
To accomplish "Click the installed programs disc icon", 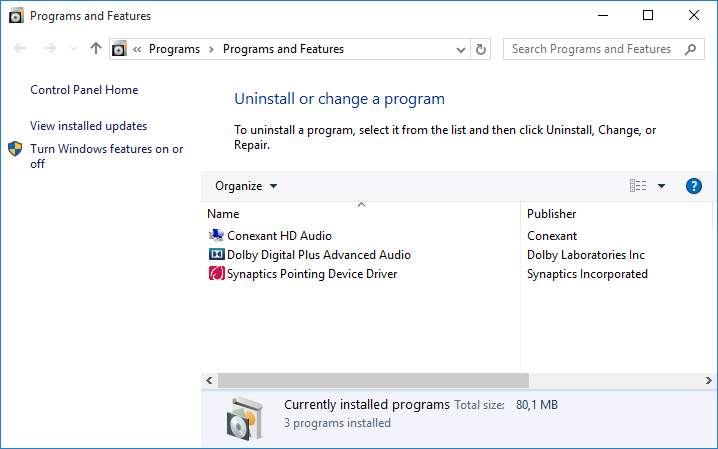I will pyautogui.click(x=245, y=419).
